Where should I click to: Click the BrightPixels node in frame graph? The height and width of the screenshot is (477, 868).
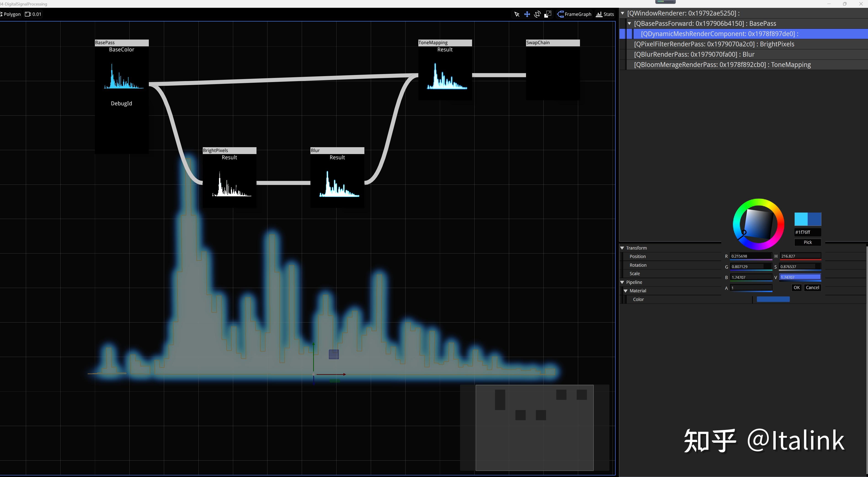[229, 151]
